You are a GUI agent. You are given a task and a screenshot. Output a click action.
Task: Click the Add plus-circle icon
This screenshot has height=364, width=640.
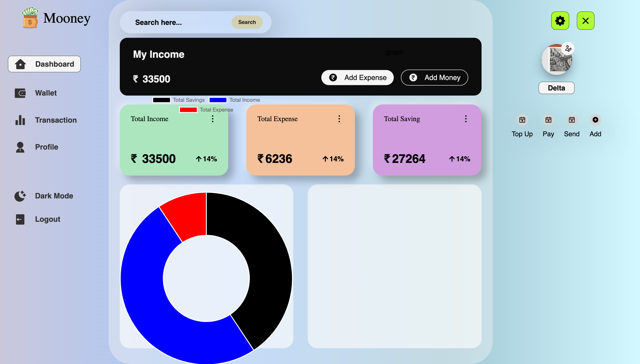595,120
